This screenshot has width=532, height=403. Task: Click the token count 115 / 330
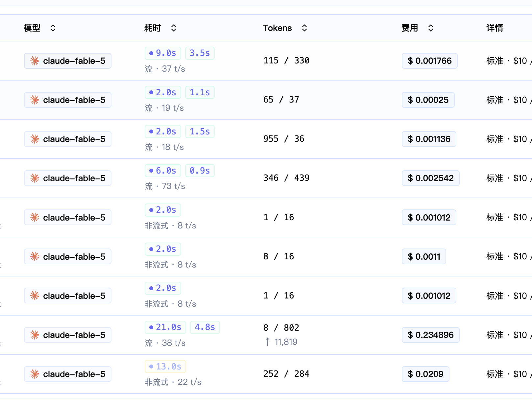pos(286,60)
